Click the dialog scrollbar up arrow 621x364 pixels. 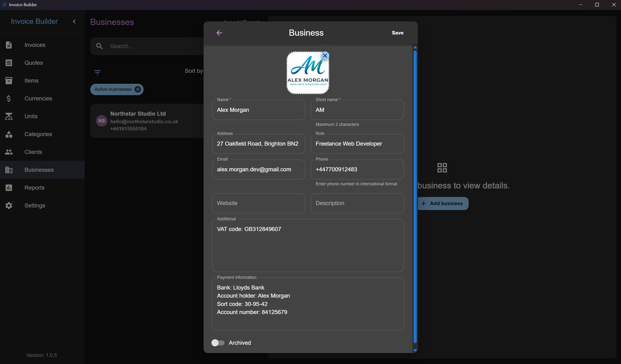[415, 47]
